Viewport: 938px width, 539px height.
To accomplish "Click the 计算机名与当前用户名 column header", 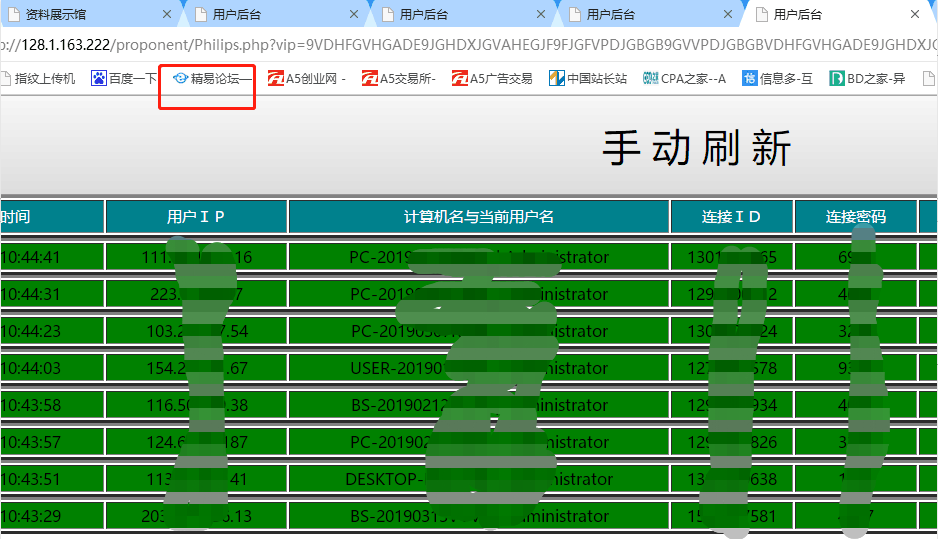I will pos(479,217).
